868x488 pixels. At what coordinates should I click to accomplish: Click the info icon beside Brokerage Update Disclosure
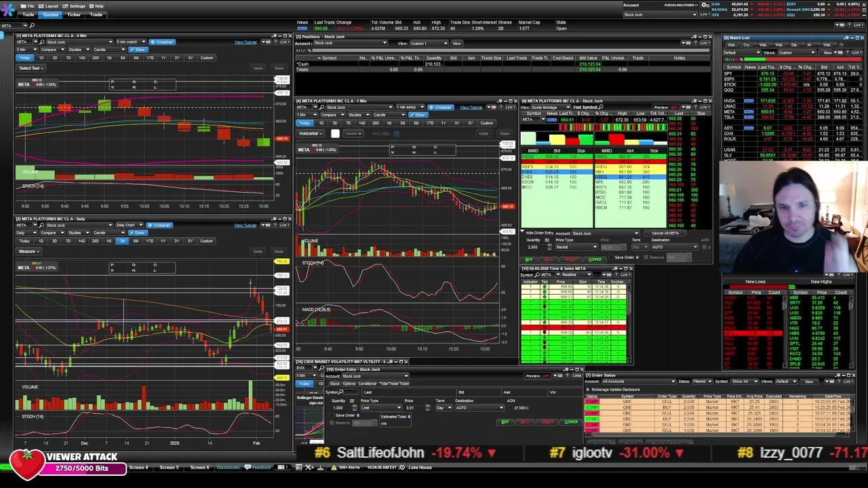588,390
